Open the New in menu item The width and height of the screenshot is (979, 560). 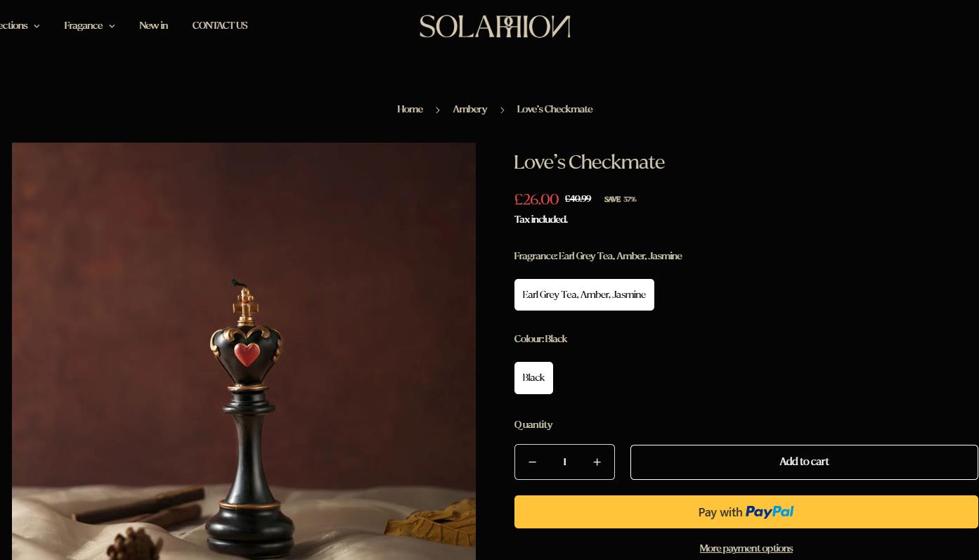pos(153,25)
